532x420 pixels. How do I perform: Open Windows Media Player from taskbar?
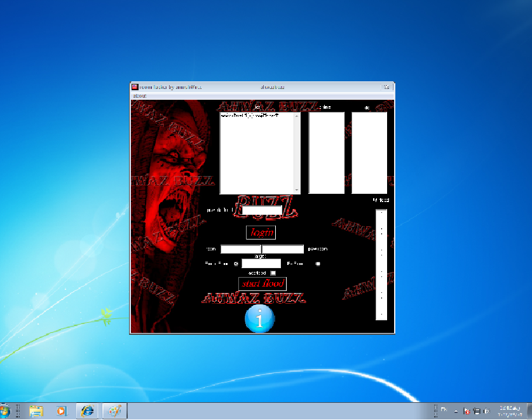[62, 411]
